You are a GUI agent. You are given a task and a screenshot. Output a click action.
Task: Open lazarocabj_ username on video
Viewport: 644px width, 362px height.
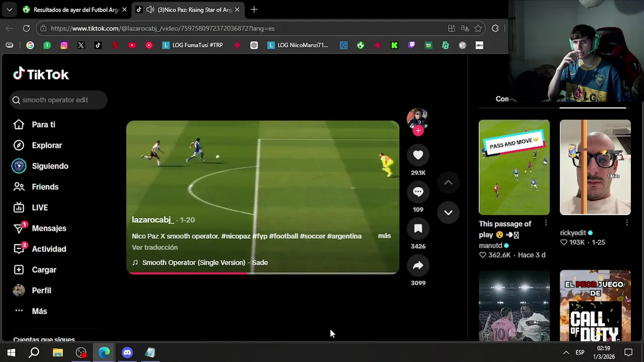(153, 220)
